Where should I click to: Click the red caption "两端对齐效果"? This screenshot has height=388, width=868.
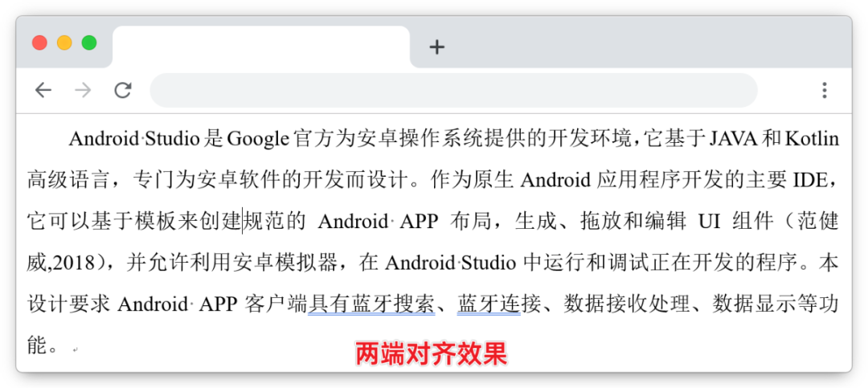(432, 354)
